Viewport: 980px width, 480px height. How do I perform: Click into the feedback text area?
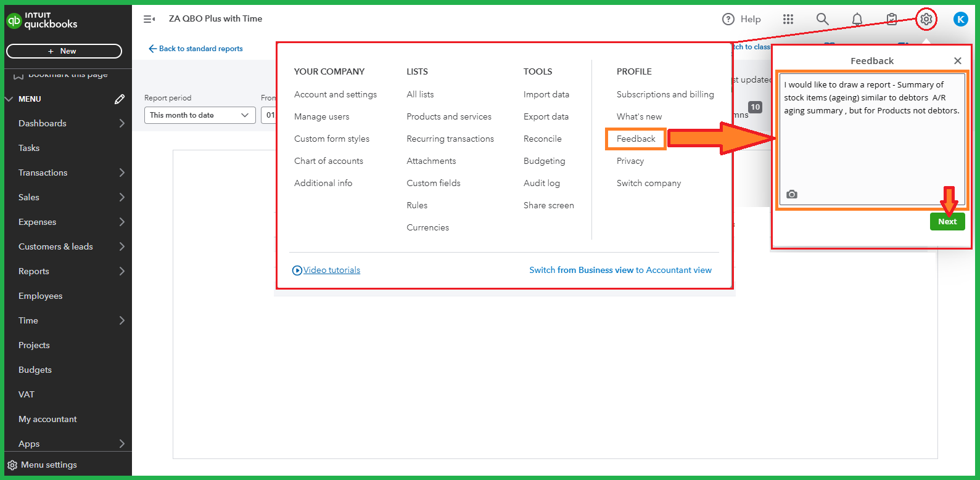pos(872,139)
